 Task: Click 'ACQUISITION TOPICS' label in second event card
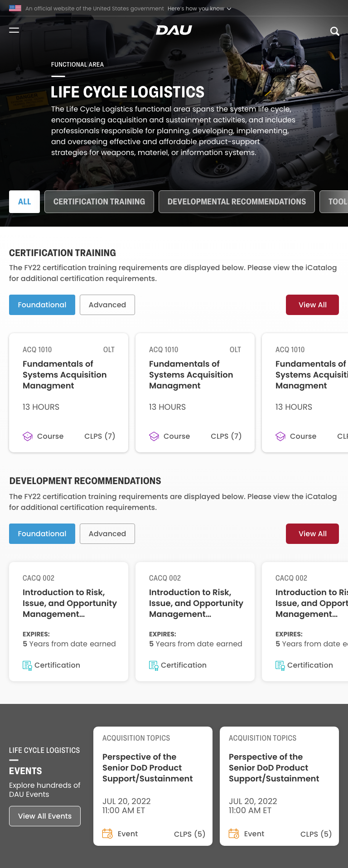(262, 738)
